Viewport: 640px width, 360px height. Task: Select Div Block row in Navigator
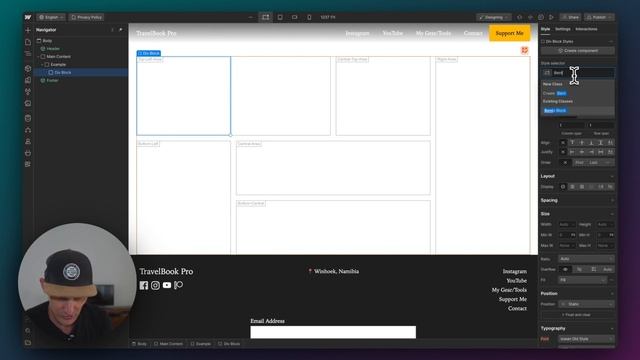pyautogui.click(x=81, y=72)
